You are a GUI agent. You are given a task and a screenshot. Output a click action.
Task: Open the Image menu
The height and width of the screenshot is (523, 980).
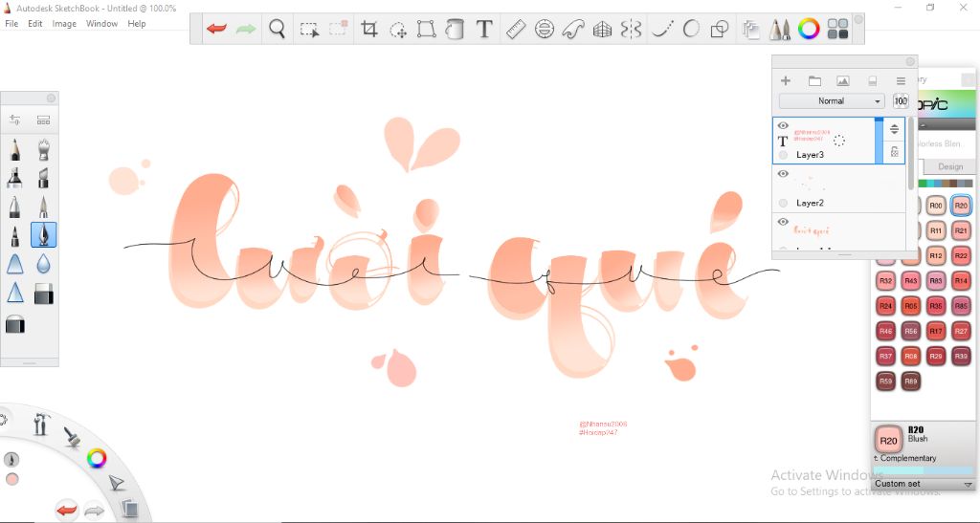[x=64, y=24]
